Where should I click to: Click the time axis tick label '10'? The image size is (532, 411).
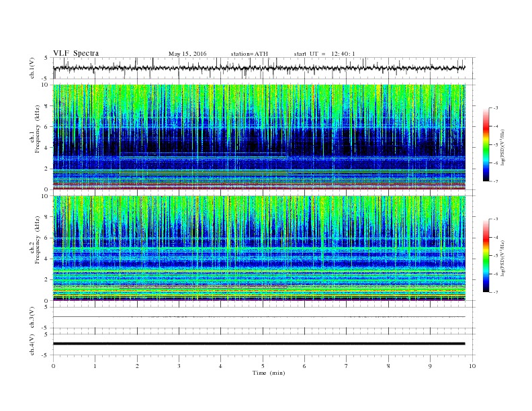click(x=472, y=366)
